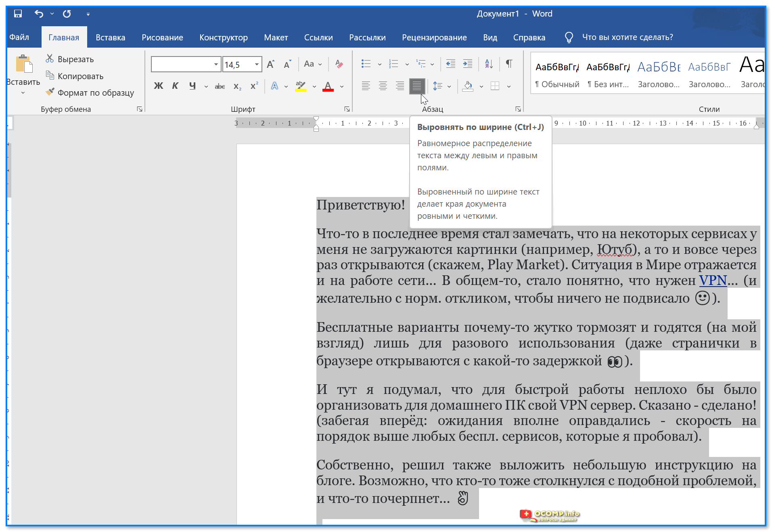
Task: Clear all formatting with eraser icon
Action: [339, 64]
